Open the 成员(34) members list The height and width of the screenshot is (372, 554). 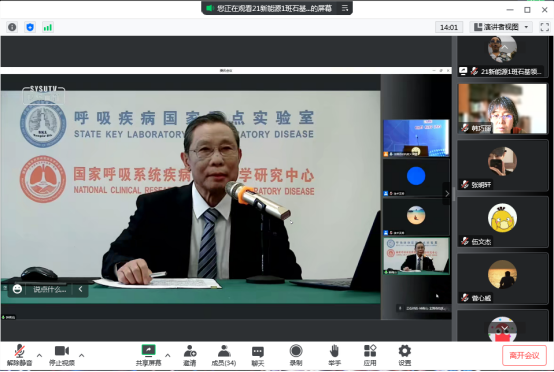[x=224, y=355]
